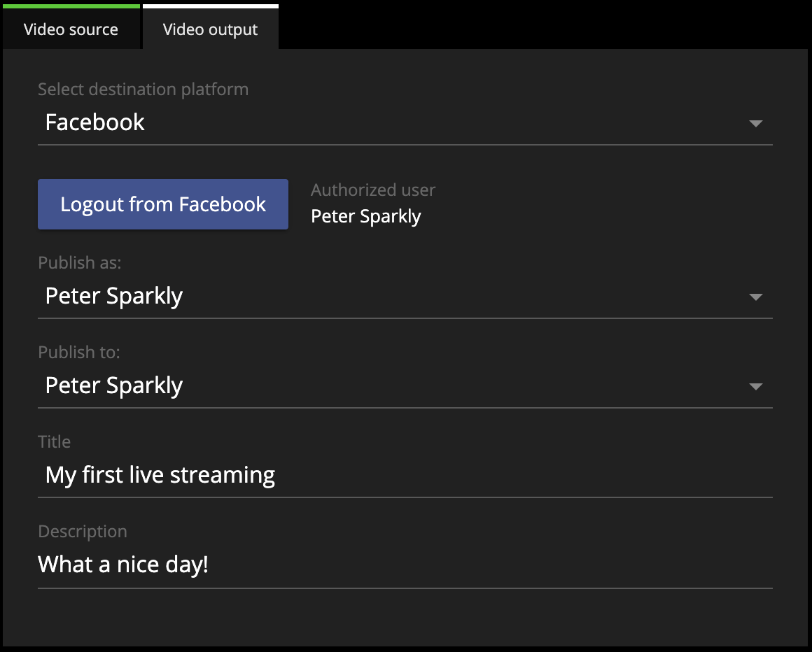
Task: Click the authorized user name Peter Sparkly
Action: pos(366,216)
